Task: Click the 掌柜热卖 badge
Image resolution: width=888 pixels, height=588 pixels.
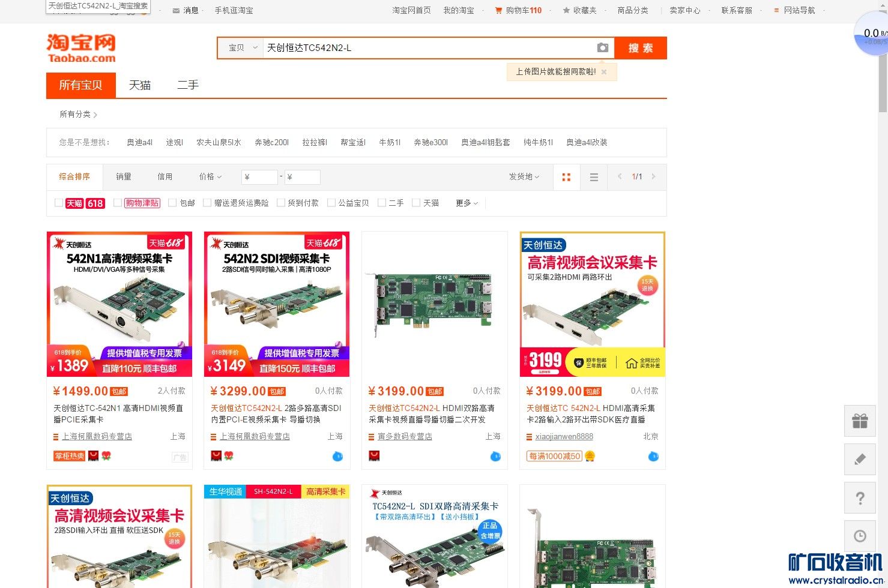Action: (70, 456)
